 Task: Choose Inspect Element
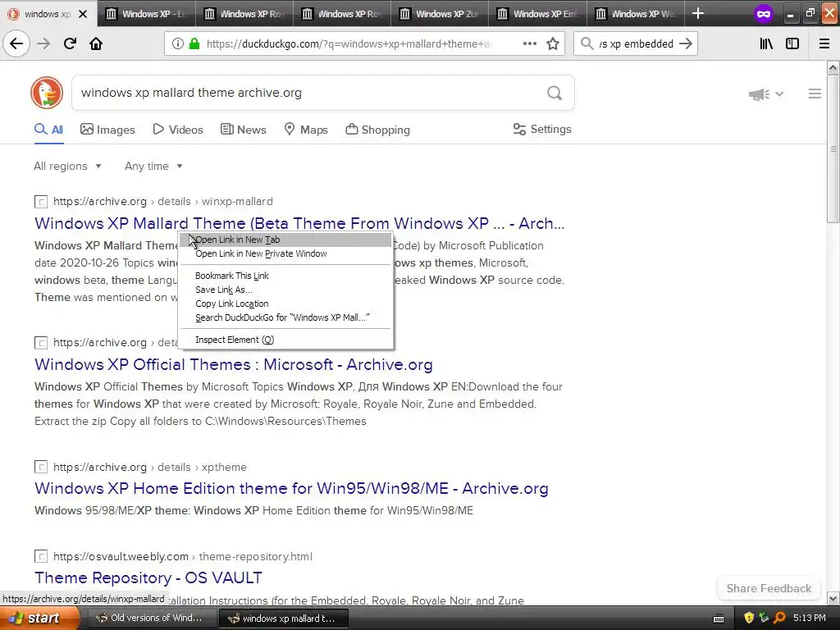[x=285, y=340]
